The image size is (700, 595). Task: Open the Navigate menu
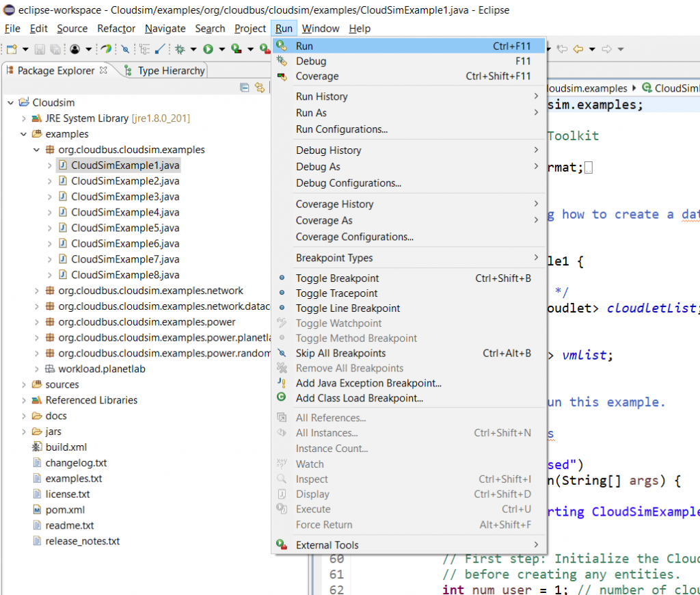165,29
